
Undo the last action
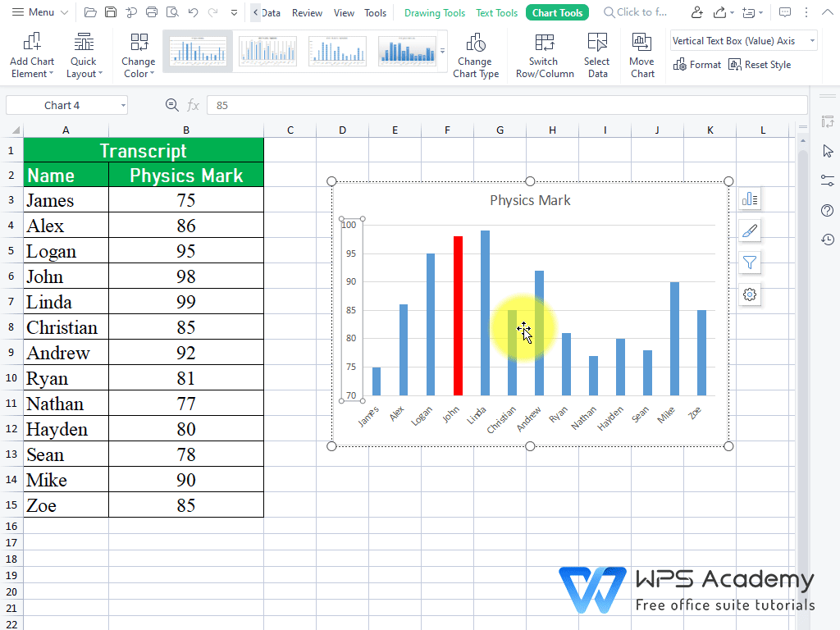193,12
